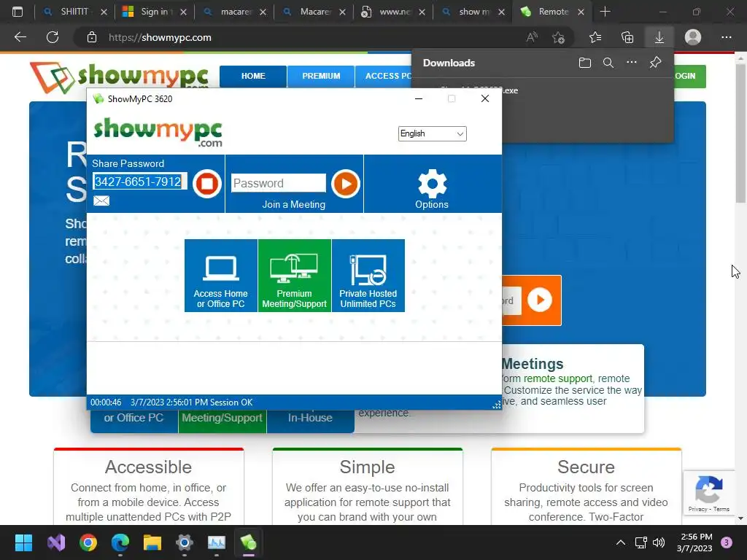Image resolution: width=747 pixels, height=560 pixels.
Task: Switch to the www.ne tab
Action: pos(392,12)
